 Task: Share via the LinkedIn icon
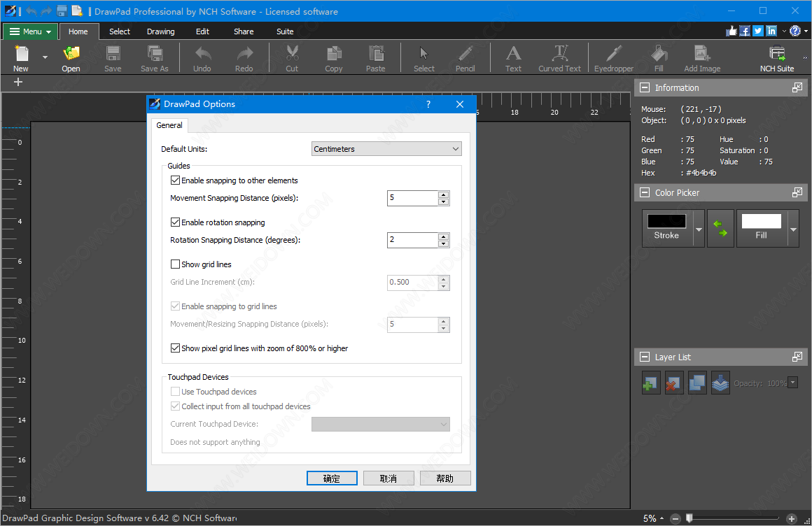(x=771, y=31)
